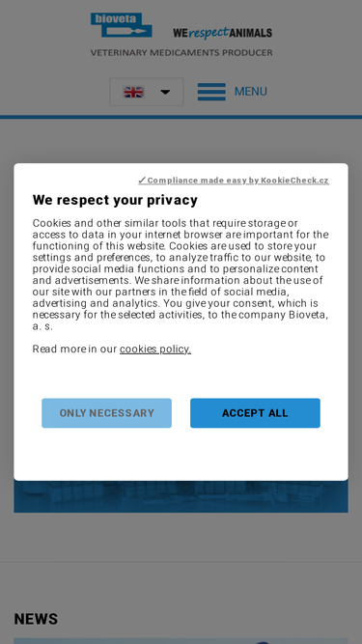
Task: Open the cookies policy link
Action: coord(155,349)
